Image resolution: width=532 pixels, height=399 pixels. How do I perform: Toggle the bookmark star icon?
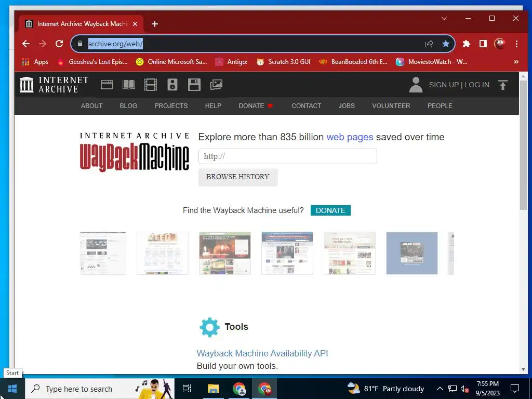pyautogui.click(x=446, y=44)
